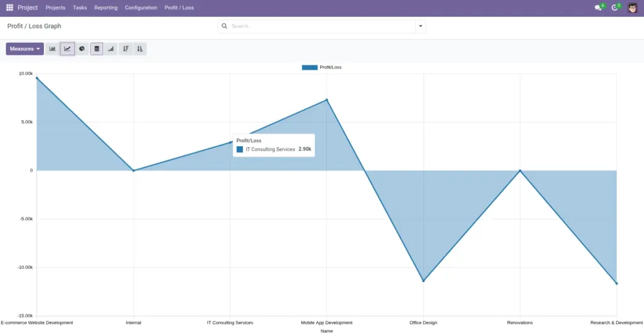Screen dimensions: 644x335
Task: Open the activities clock icon
Action: [x=614, y=8]
